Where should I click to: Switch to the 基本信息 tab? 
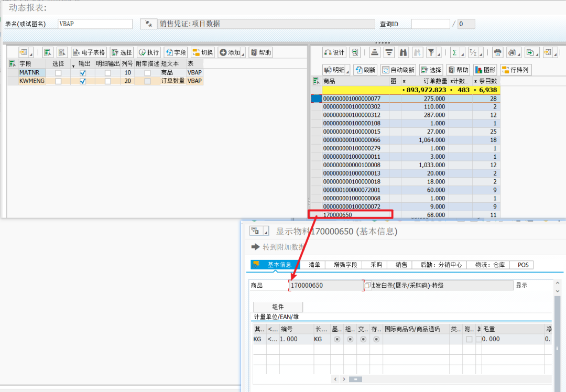coord(275,265)
